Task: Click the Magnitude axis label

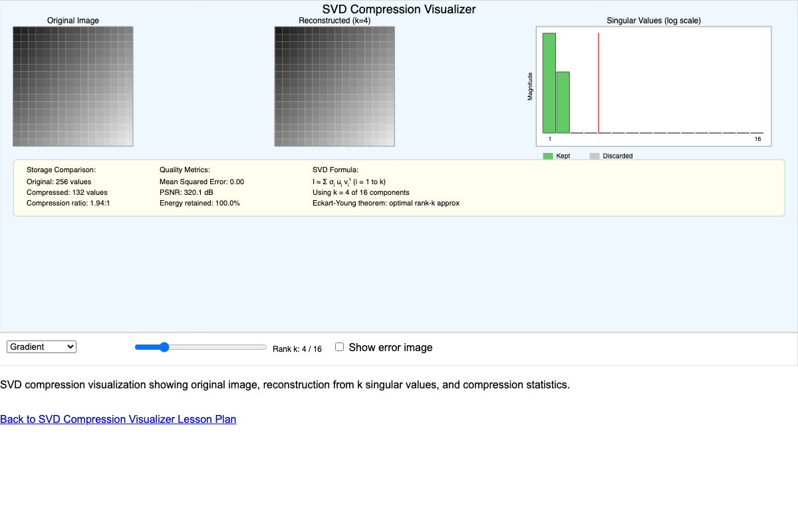Action: pyautogui.click(x=530, y=86)
